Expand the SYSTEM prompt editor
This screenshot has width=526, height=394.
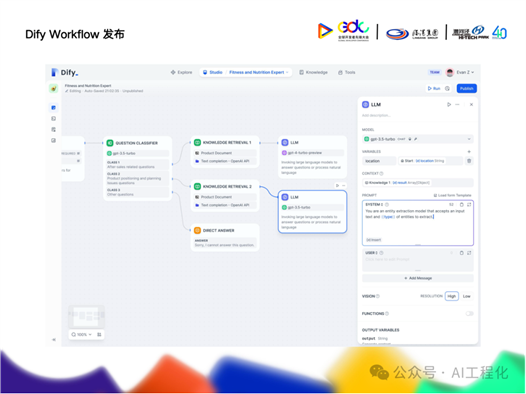[x=469, y=205]
